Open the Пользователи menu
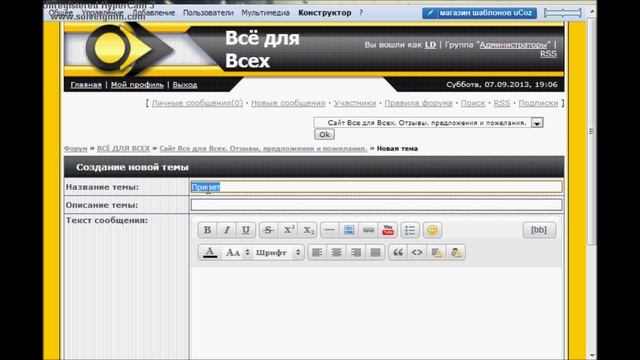Image resolution: width=640 pixels, height=360 pixels. (208, 13)
